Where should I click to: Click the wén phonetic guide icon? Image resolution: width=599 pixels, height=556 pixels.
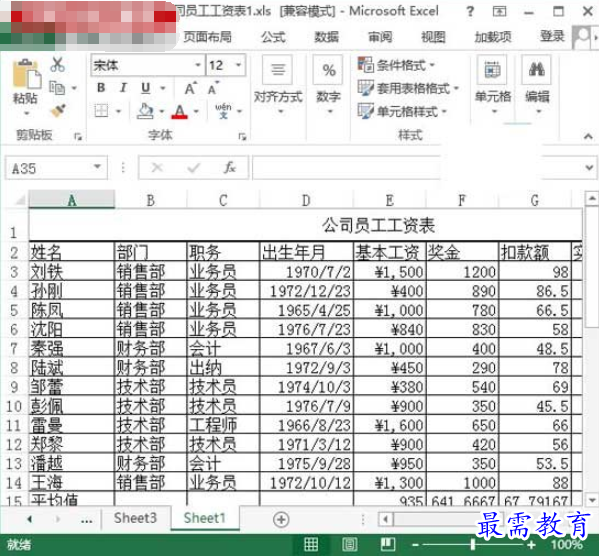(x=223, y=110)
